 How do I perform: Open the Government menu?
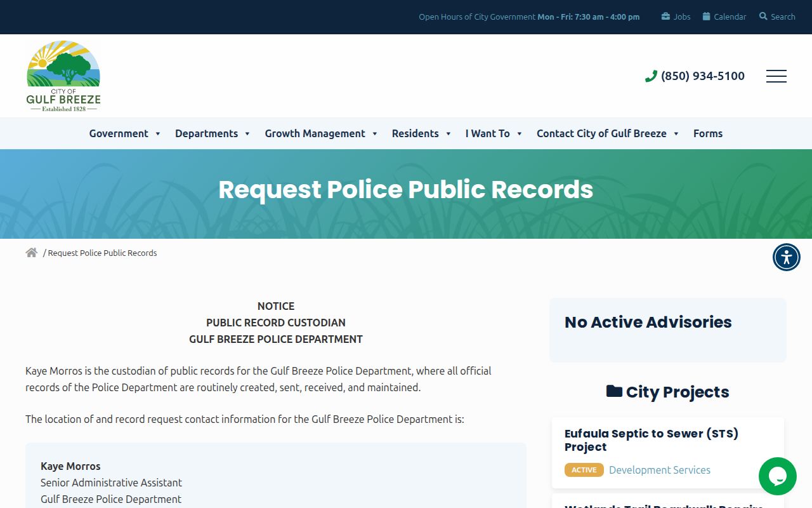click(x=119, y=133)
